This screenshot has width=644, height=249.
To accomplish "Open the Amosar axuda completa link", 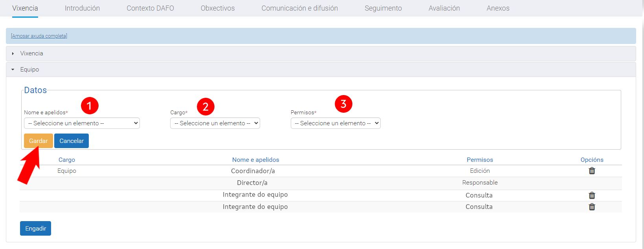I will (x=39, y=36).
